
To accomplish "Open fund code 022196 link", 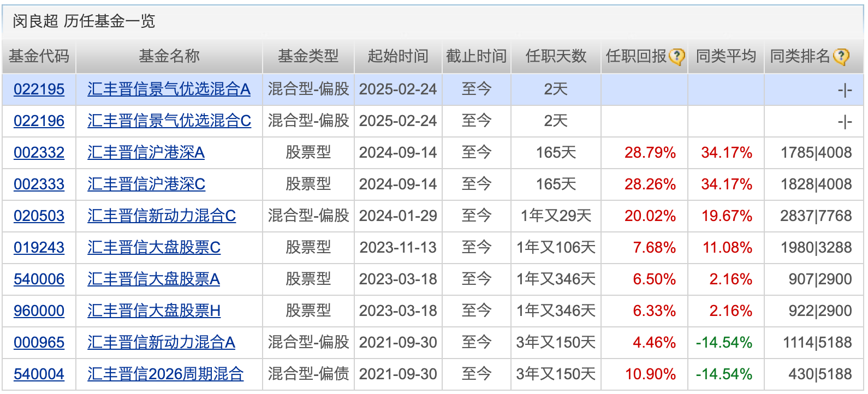I will [39, 121].
